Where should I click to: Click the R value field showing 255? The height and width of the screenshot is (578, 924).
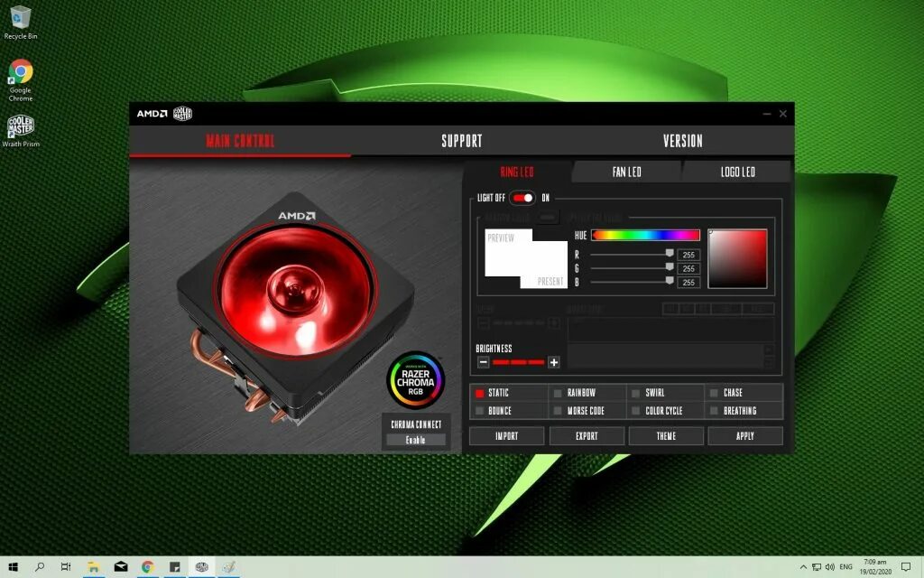(688, 255)
